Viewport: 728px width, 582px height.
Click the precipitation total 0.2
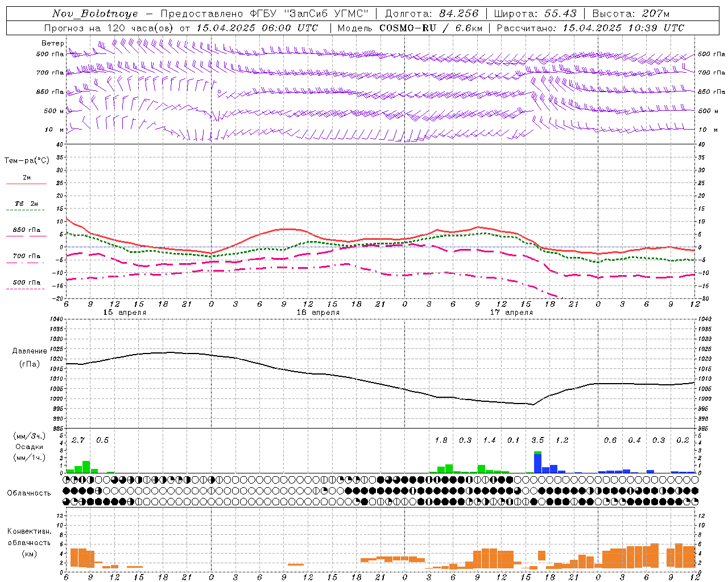pos(682,440)
